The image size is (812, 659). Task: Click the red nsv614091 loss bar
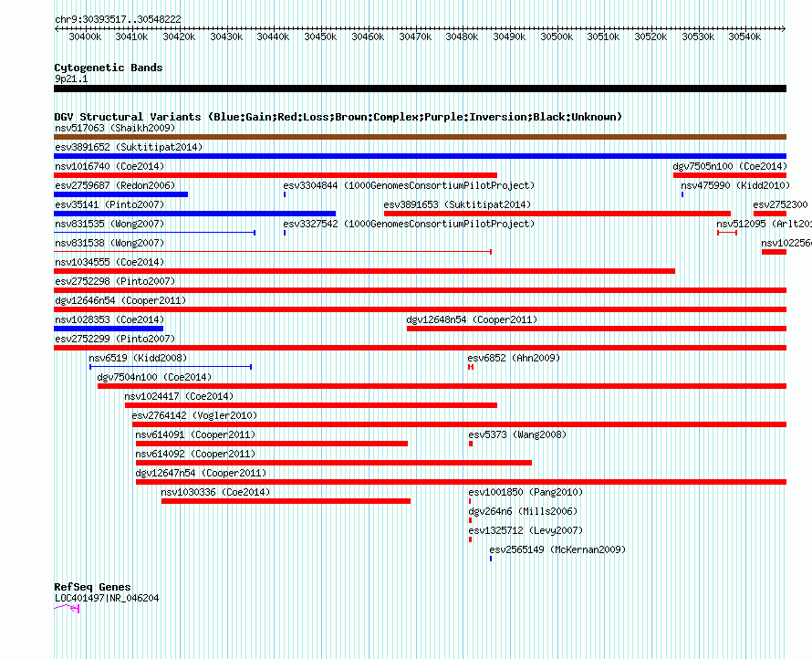point(272,444)
